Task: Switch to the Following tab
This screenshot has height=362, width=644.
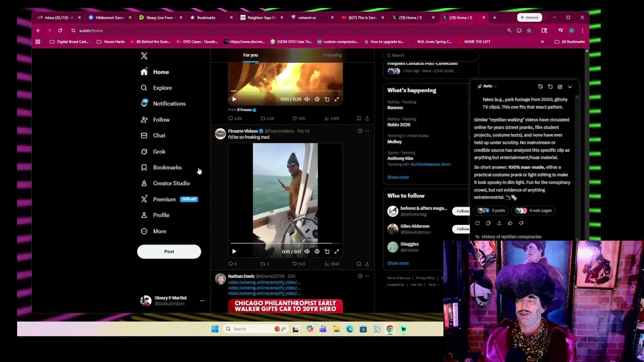Action: coord(332,55)
